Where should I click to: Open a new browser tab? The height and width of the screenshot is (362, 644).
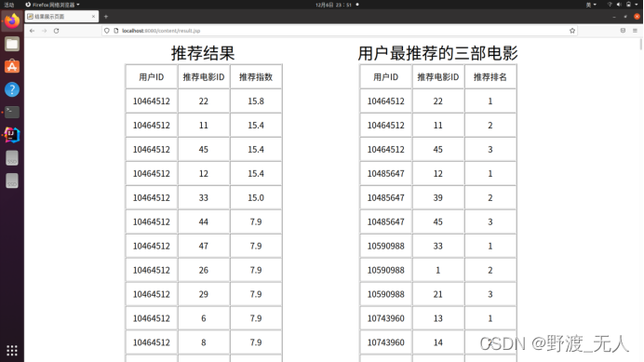(x=106, y=17)
